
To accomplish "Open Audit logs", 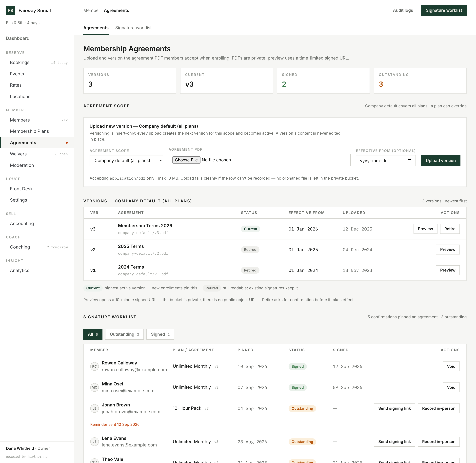I will [x=403, y=10].
